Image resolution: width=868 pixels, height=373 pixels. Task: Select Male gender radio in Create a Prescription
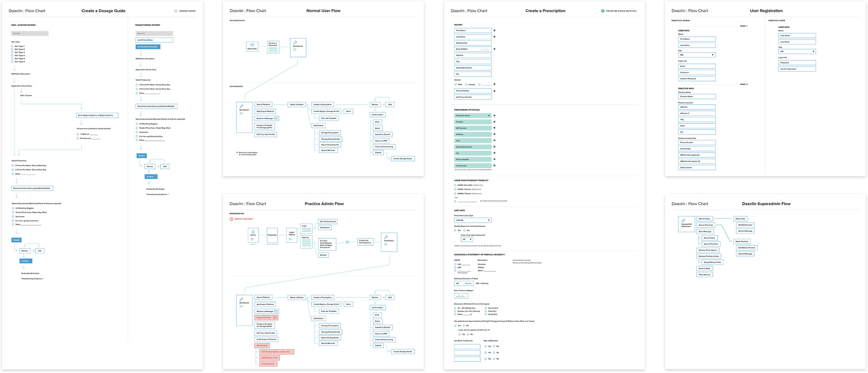click(x=455, y=84)
